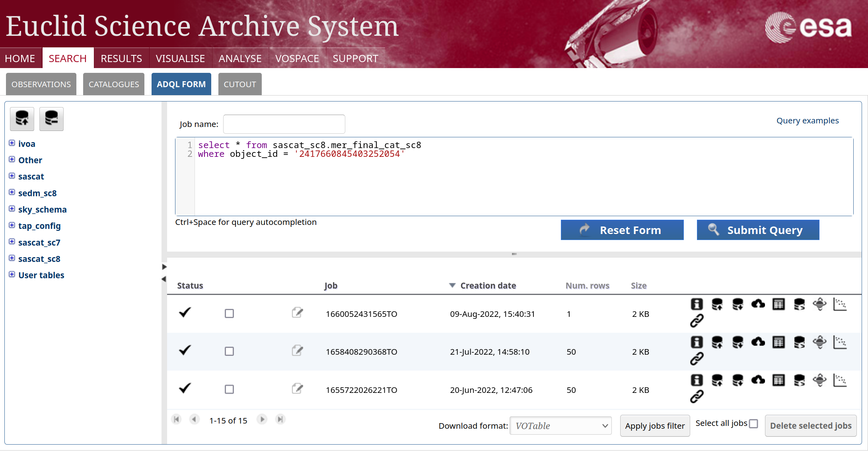Click the second database icon above the schema tree
This screenshot has height=451, width=868.
pos(51,119)
